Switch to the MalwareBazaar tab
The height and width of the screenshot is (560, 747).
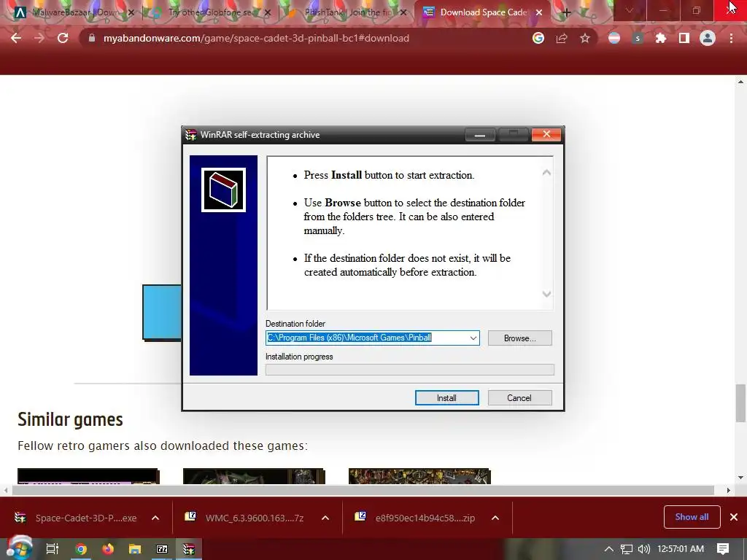[x=75, y=12]
